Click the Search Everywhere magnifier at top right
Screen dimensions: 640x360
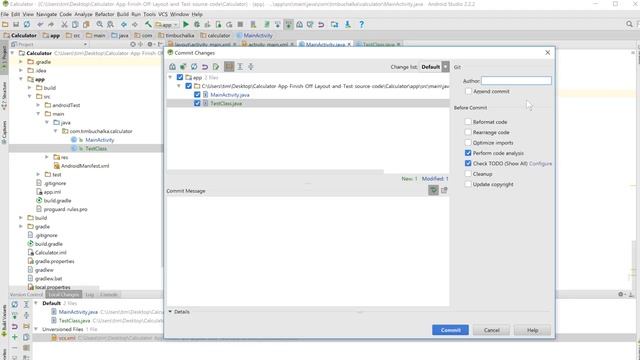click(629, 24)
